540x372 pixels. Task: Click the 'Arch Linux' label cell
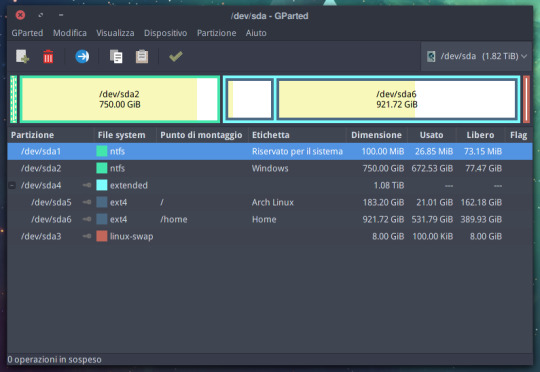pos(273,202)
